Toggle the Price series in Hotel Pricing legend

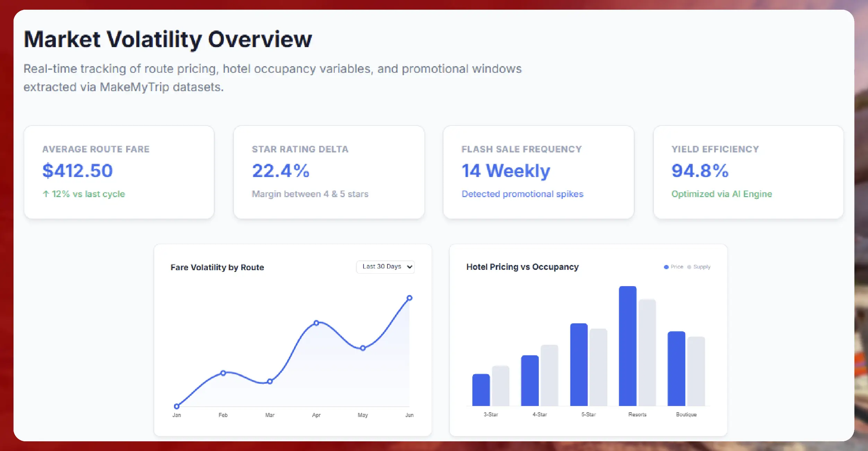tap(674, 267)
